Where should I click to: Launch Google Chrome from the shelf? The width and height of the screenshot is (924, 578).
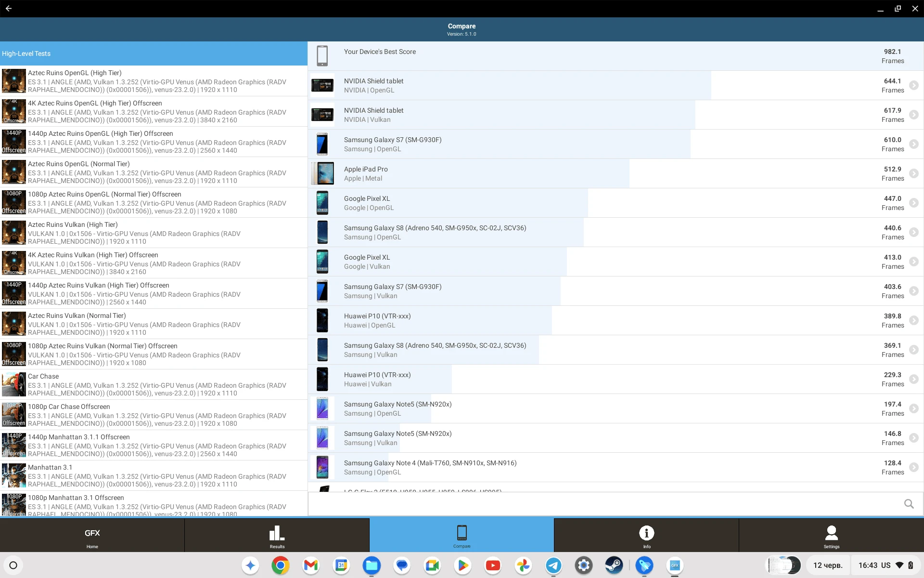pyautogui.click(x=280, y=565)
